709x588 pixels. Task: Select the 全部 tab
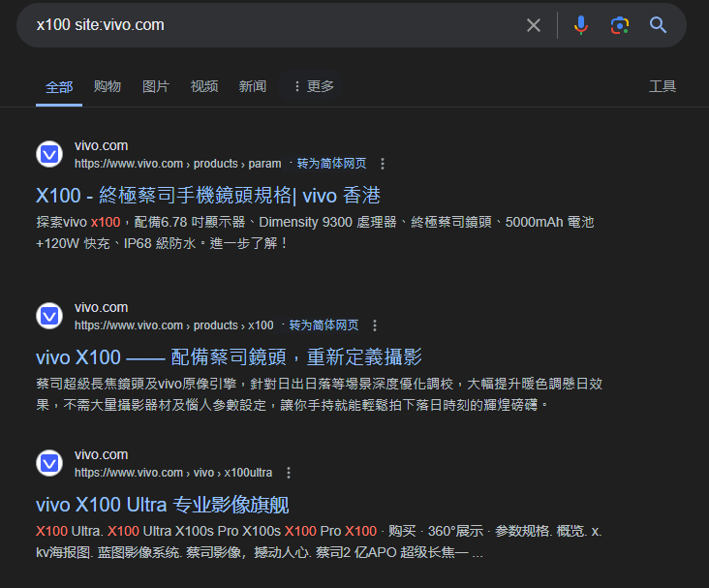(x=59, y=87)
